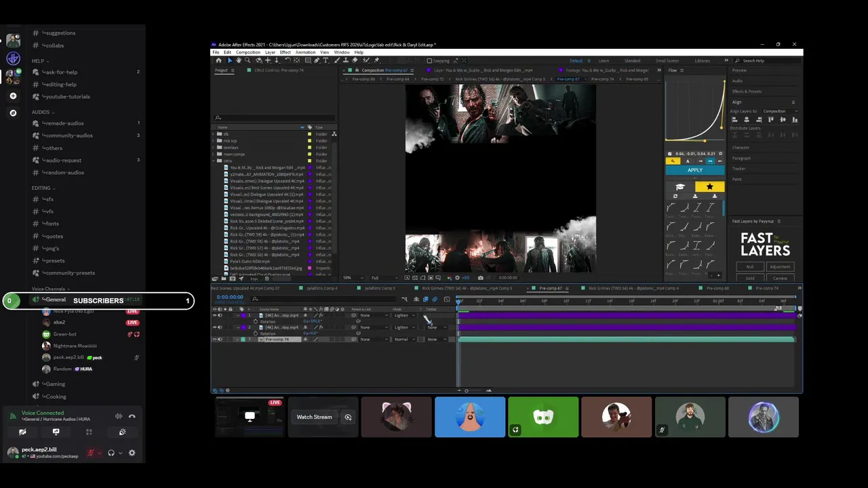Click the green Discord logo participant tile
The image size is (868, 488).
(543, 418)
